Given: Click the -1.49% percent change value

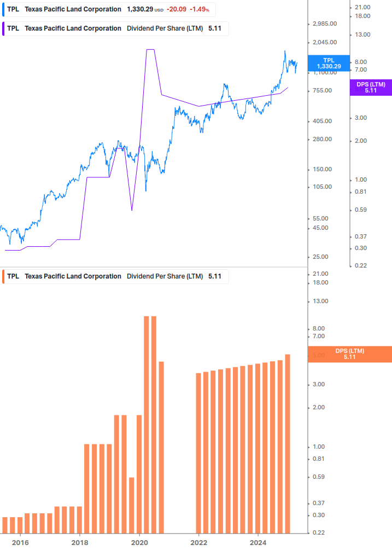Looking at the screenshot, I should pos(200,9).
